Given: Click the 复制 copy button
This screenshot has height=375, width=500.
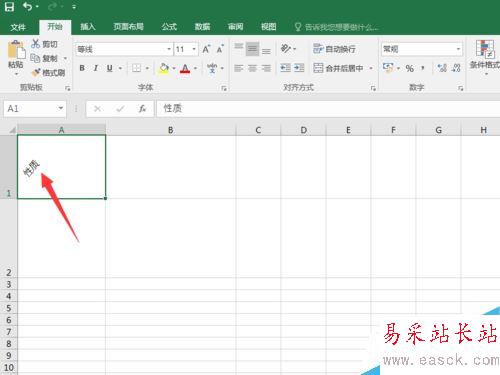Looking at the screenshot, I should tap(44, 58).
